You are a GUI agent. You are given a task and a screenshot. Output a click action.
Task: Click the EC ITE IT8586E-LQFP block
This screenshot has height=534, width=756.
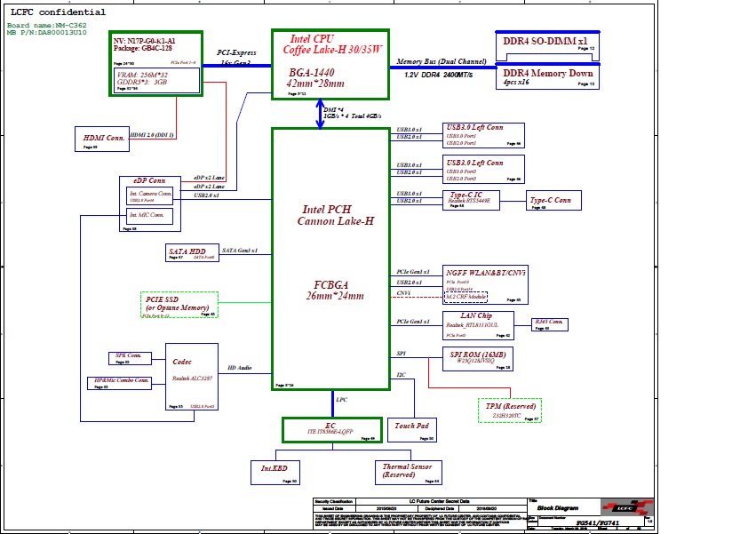332,430
